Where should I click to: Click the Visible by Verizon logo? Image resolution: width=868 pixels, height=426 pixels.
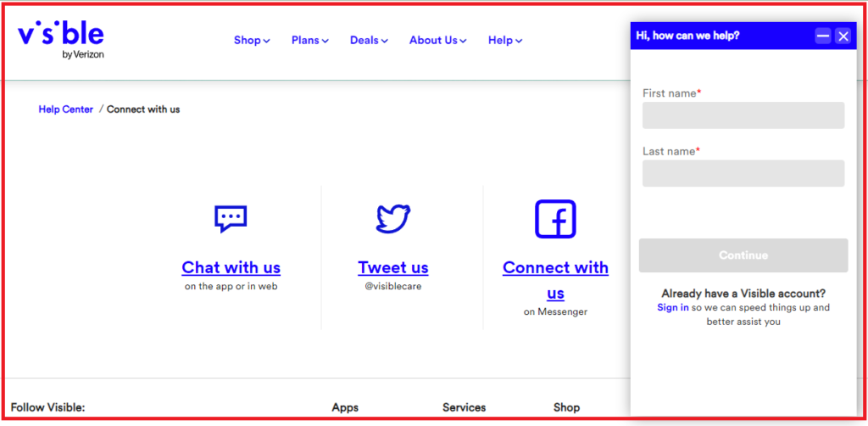(61, 41)
